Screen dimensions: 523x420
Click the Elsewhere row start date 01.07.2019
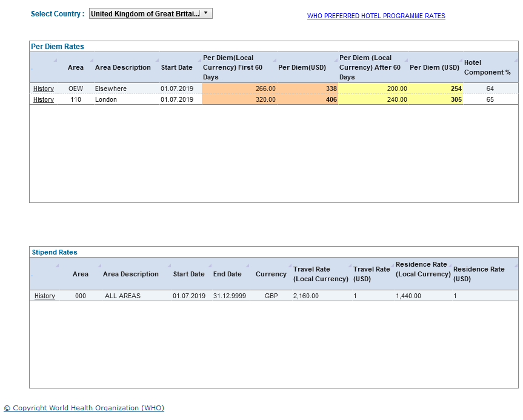177,88
